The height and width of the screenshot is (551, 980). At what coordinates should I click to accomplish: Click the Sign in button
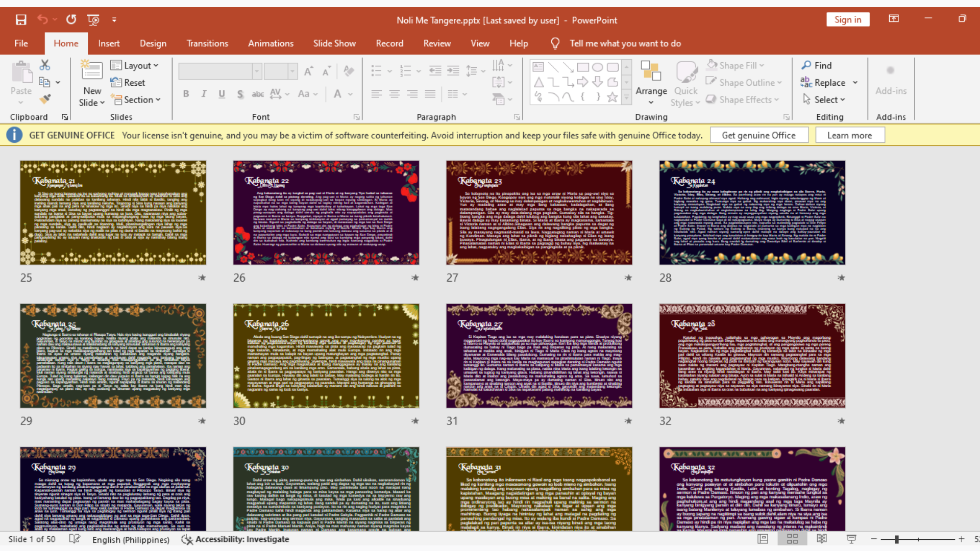click(847, 19)
